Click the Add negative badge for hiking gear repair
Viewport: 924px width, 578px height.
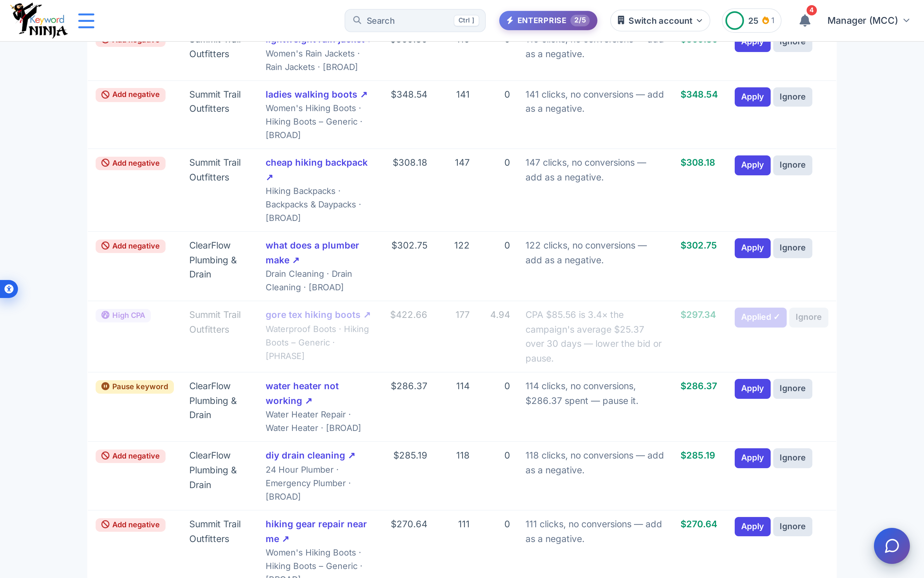click(x=130, y=525)
